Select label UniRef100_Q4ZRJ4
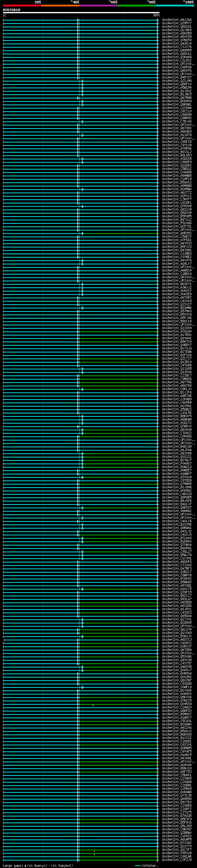This screenshot has height=868, width=197. pyautogui.click(x=177, y=43)
